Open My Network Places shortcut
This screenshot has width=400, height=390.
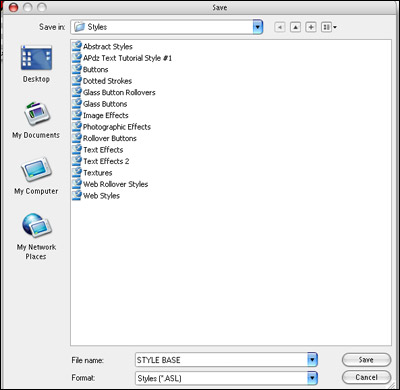pyautogui.click(x=36, y=237)
